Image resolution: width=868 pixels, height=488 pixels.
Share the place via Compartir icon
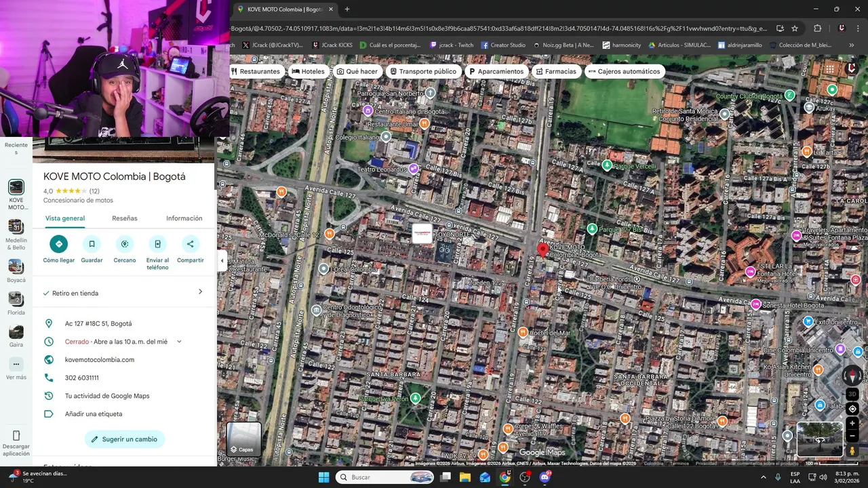[x=190, y=244]
